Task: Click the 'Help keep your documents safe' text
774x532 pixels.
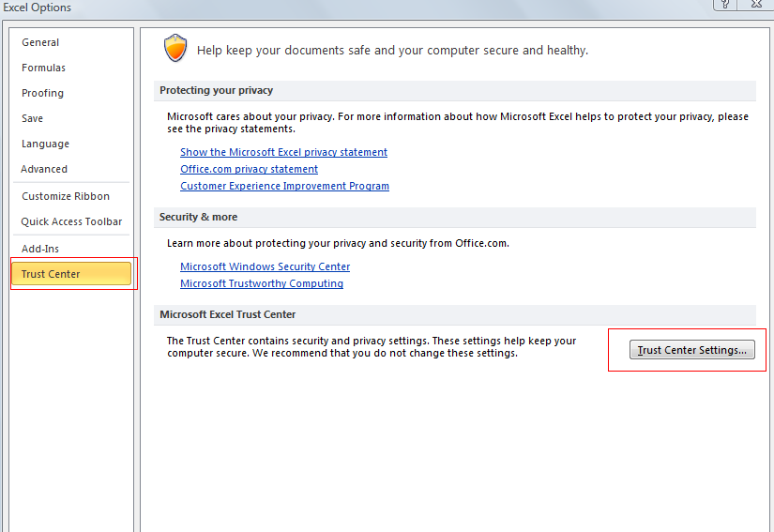Action: (392, 51)
